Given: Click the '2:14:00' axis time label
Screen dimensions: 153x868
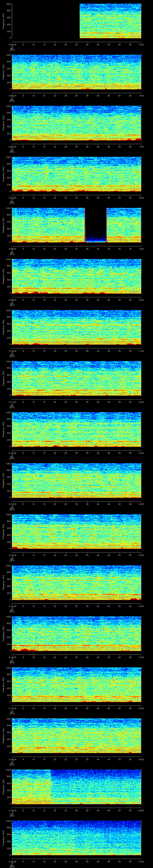Looking at the screenshot, I should 12,555.
